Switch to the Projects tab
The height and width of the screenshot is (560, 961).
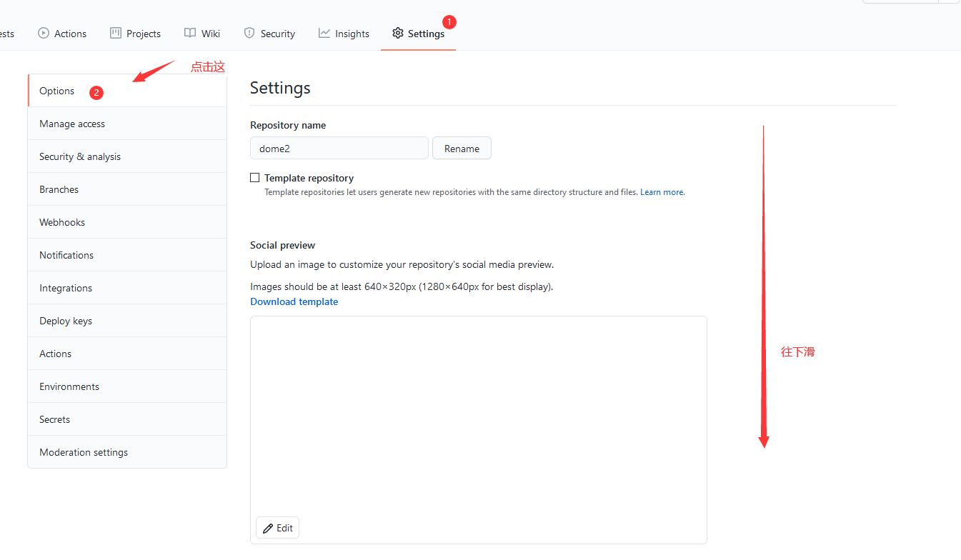click(x=135, y=34)
